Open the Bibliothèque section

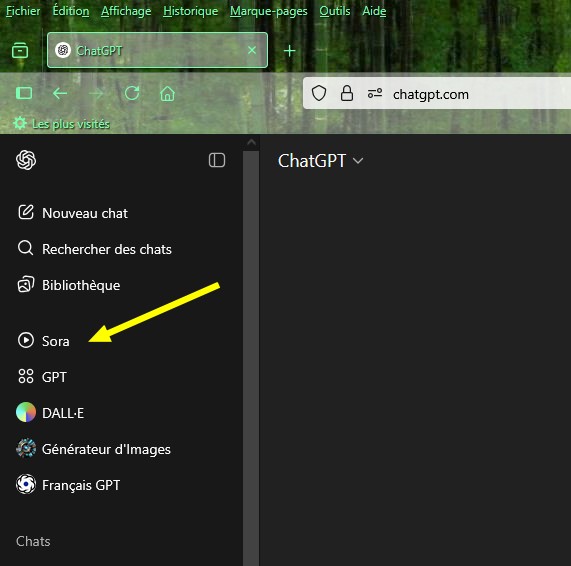pos(69,285)
